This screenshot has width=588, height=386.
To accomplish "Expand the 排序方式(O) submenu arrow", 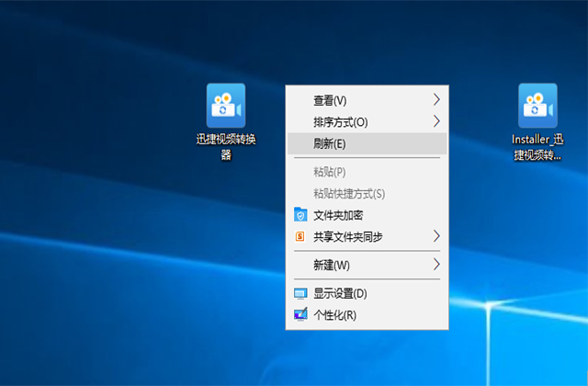I will [436, 121].
